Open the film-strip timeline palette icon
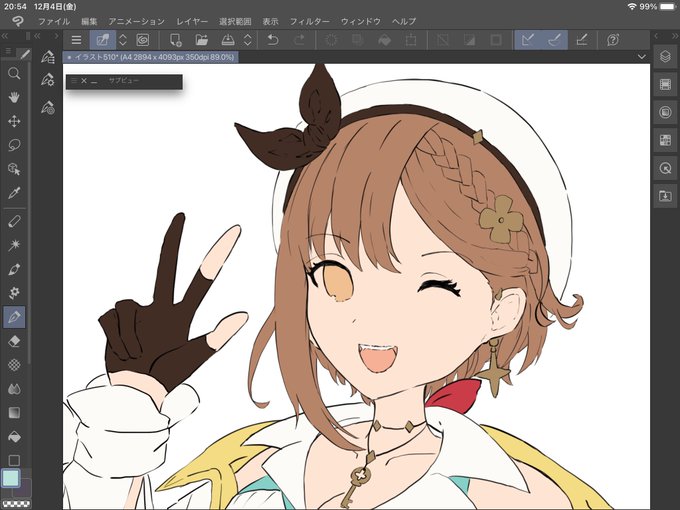The height and width of the screenshot is (510, 680). (665, 84)
